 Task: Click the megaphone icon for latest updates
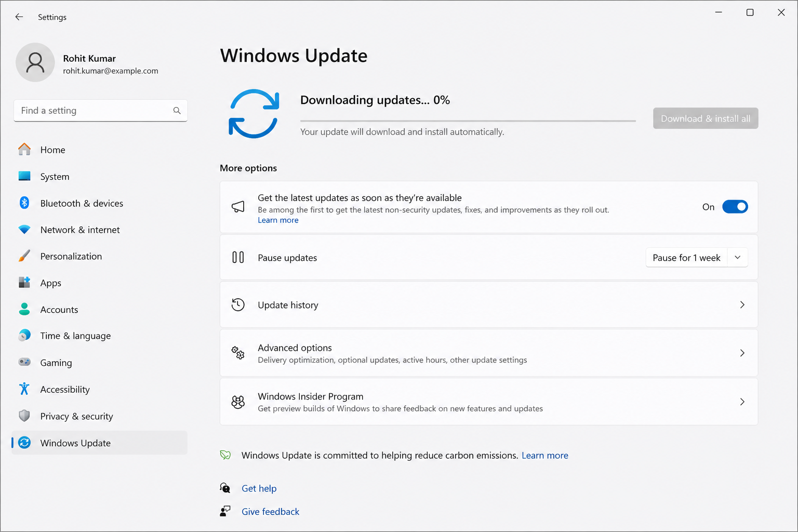pos(238,207)
